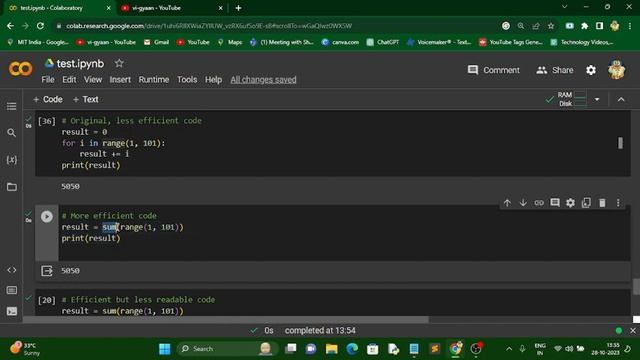The image size is (640, 360).
Task: Delete the selected cell
Action: click(602, 203)
